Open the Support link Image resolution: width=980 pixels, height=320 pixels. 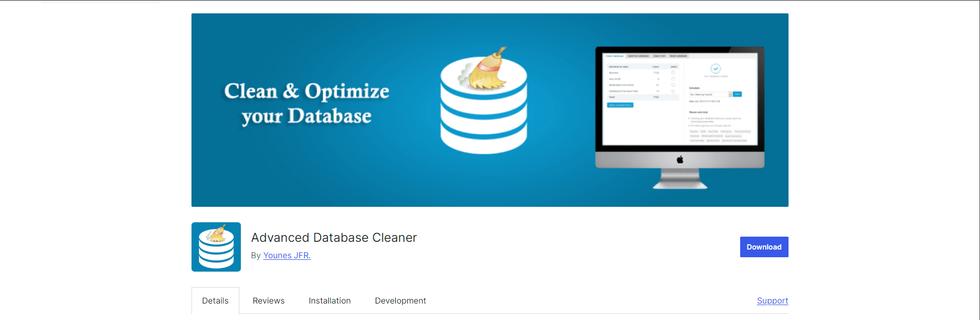(x=772, y=300)
